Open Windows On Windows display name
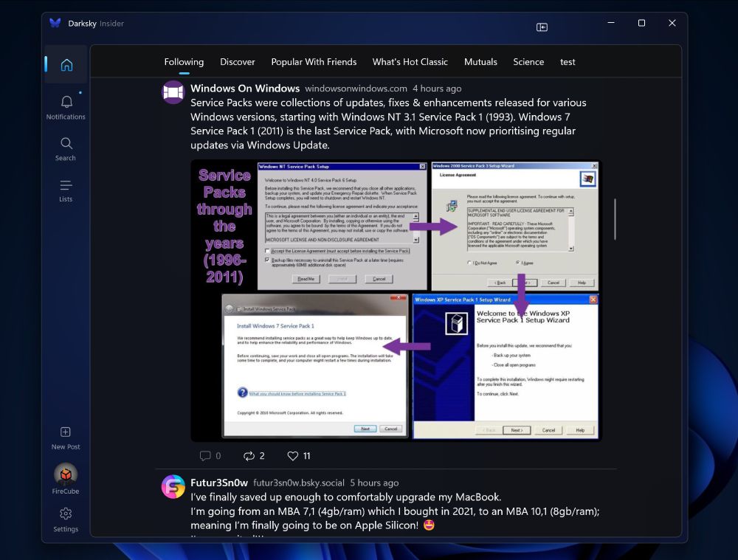The width and height of the screenshot is (738, 560). [245, 89]
